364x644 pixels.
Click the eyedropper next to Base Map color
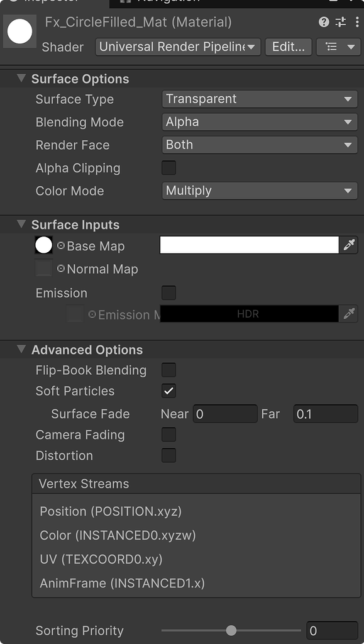click(349, 245)
